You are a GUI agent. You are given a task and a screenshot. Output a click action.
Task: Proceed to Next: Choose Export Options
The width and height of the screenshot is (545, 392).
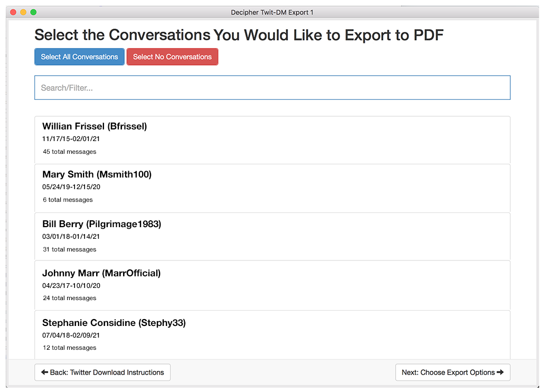tap(453, 372)
